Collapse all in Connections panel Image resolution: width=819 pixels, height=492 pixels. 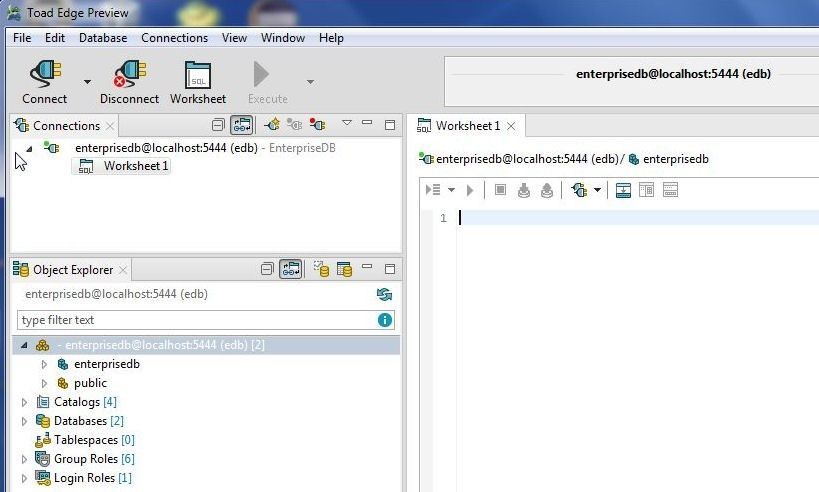(x=218, y=125)
